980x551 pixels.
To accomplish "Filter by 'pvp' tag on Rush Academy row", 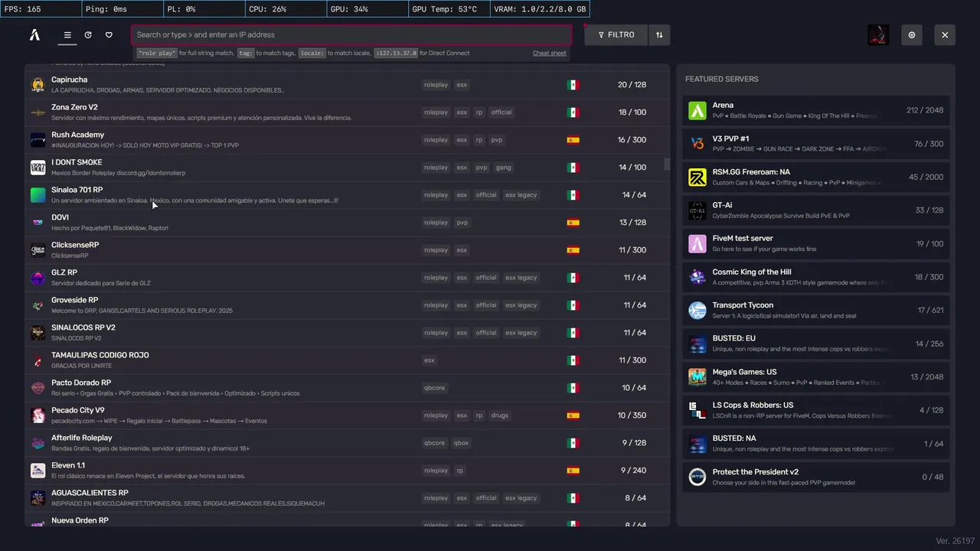I will coord(496,140).
